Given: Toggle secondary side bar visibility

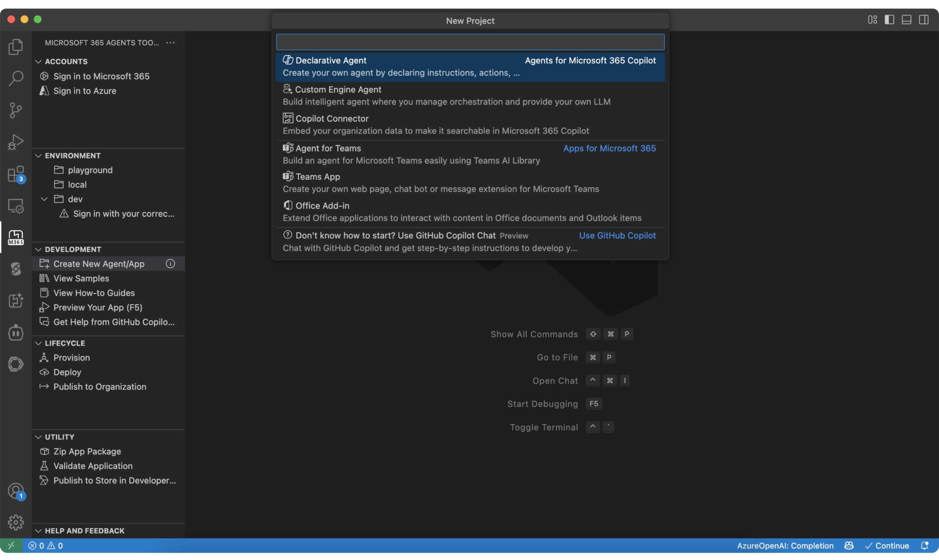Looking at the screenshot, I should [924, 19].
